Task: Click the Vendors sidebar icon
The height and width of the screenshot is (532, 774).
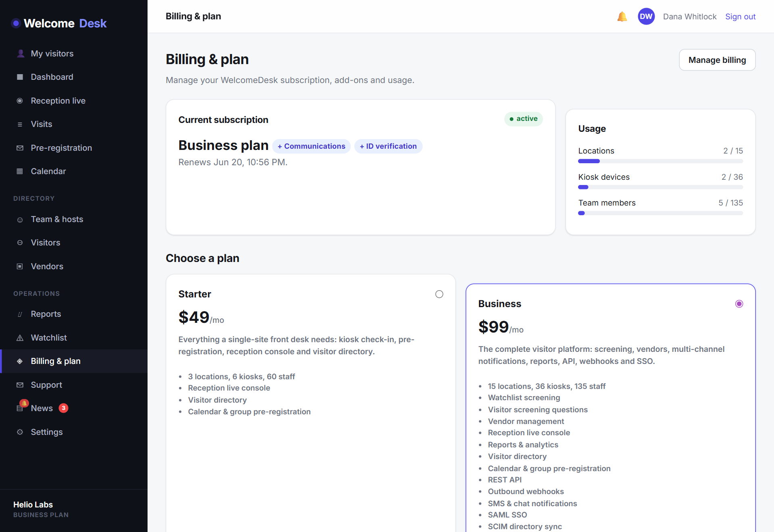Action: pos(20,266)
